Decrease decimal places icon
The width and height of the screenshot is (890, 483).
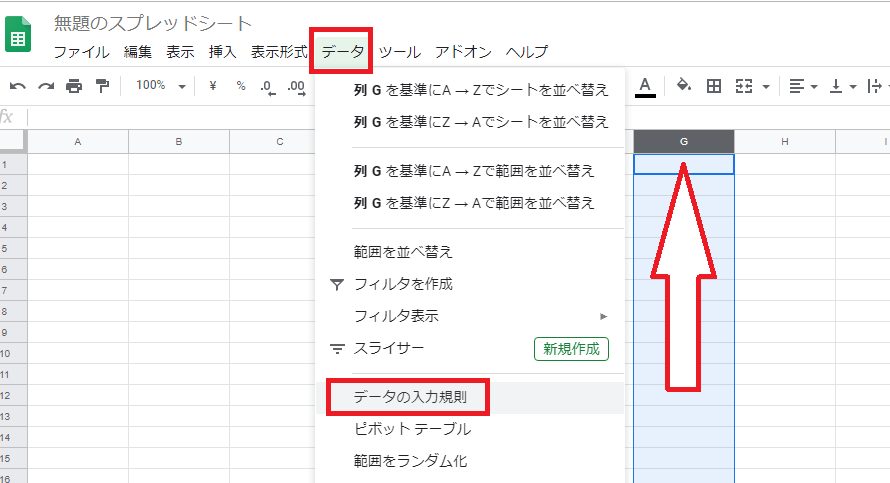(x=268, y=87)
